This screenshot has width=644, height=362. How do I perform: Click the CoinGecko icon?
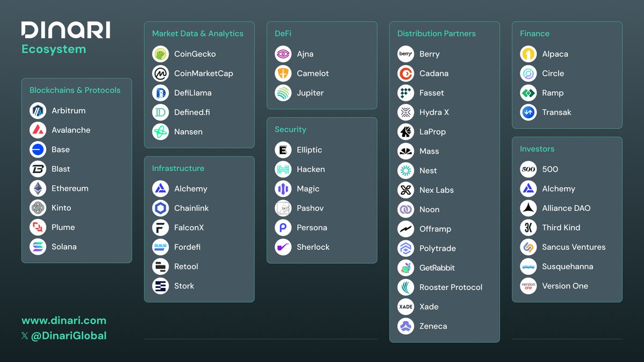click(160, 54)
